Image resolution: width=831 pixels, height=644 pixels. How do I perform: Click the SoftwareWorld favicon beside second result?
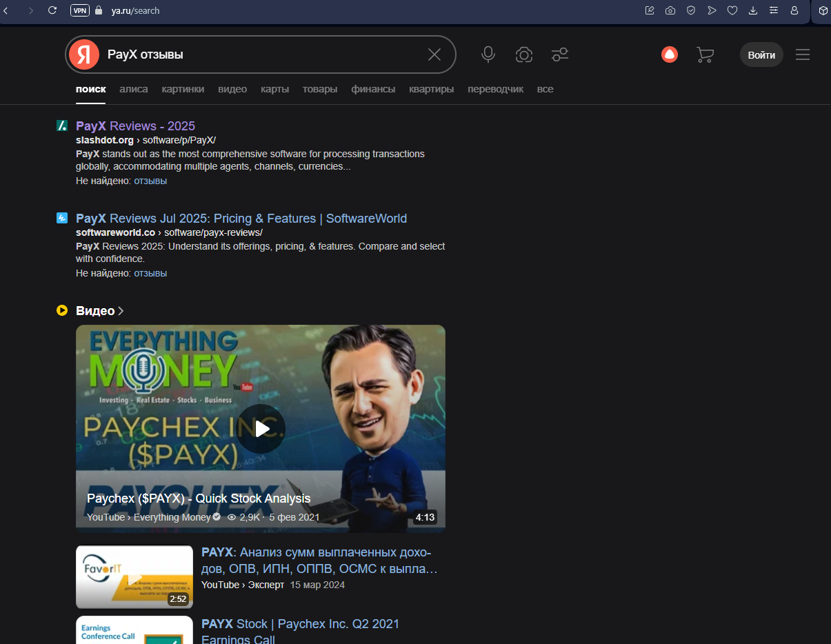[61, 218]
